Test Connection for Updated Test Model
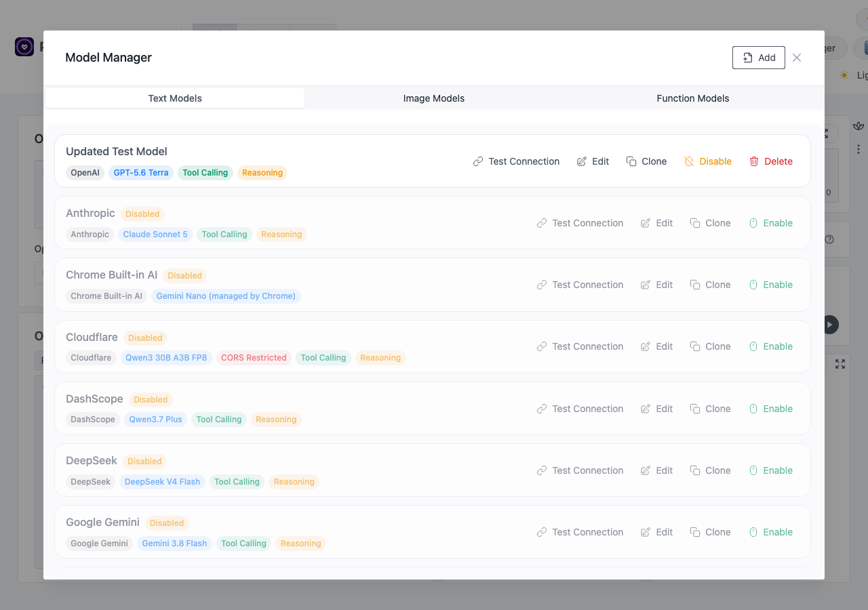The width and height of the screenshot is (868, 610). point(516,161)
